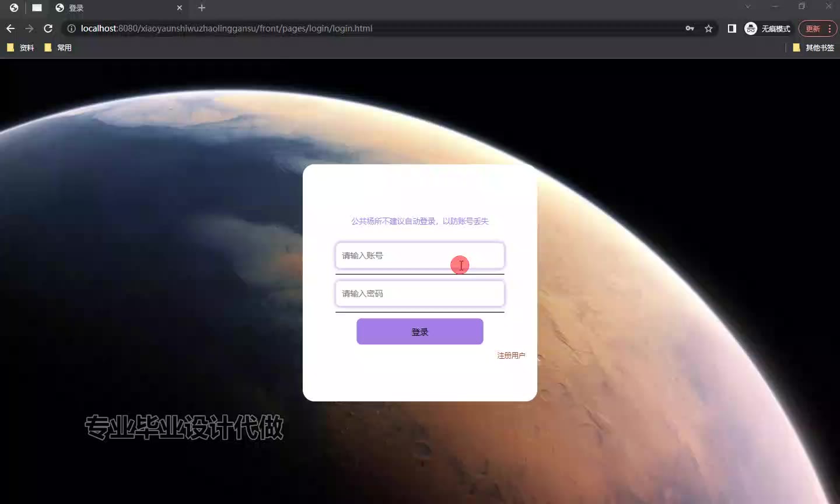Go back to the previous page
The width and height of the screenshot is (840, 504).
click(x=10, y=29)
